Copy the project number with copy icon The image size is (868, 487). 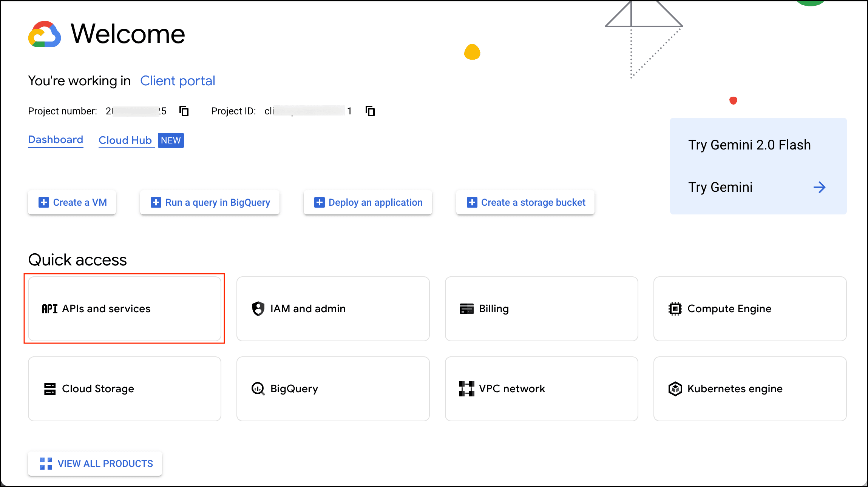[x=184, y=111]
